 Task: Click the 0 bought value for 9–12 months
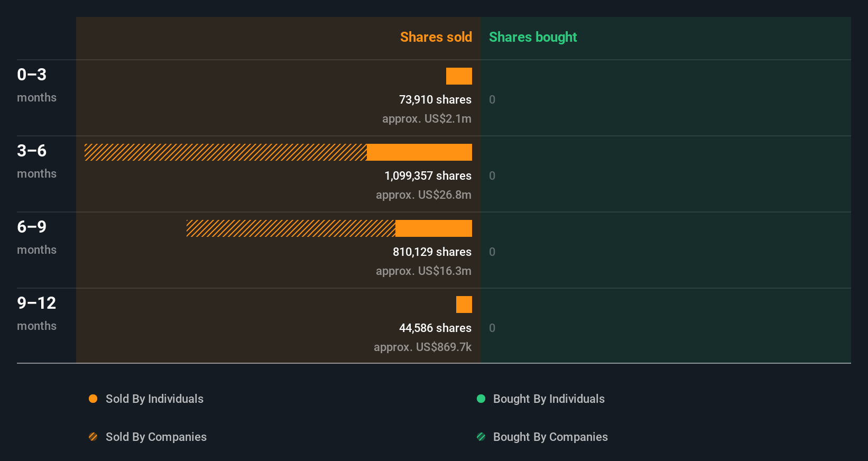(492, 328)
